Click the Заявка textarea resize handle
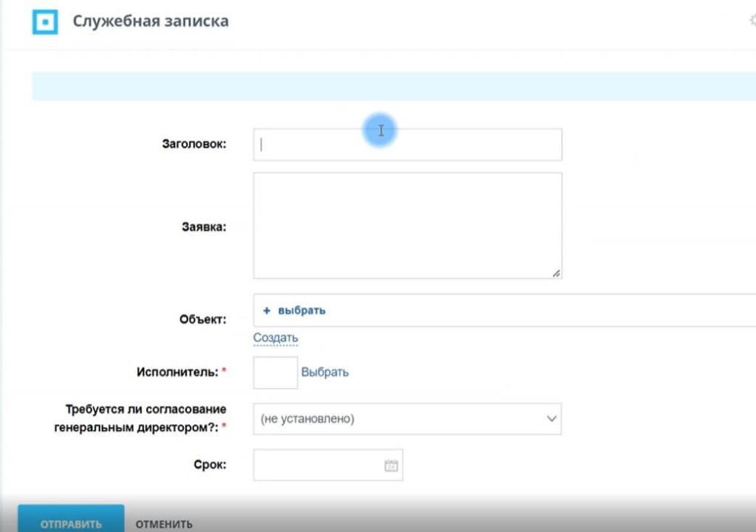This screenshot has height=532, width=756. tap(557, 273)
